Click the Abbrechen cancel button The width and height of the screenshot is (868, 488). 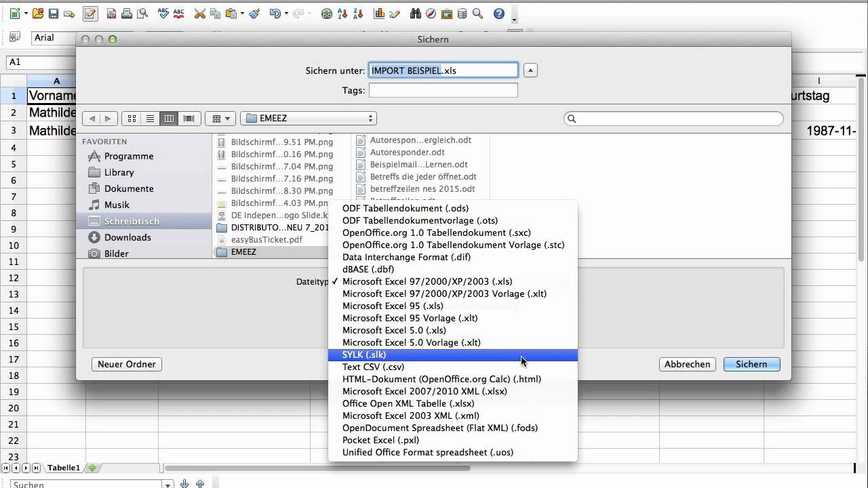click(688, 364)
